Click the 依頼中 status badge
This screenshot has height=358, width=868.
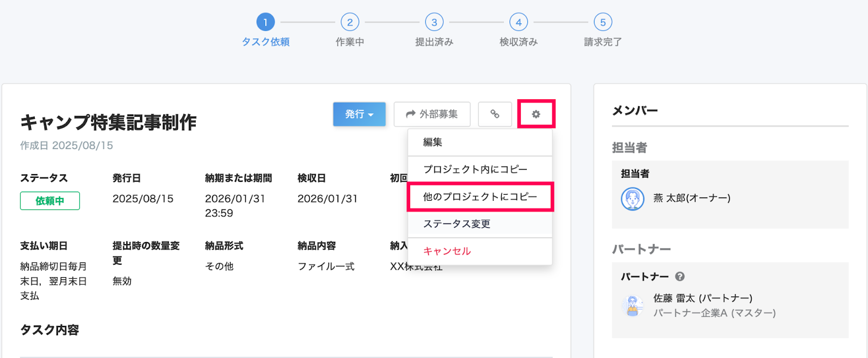point(50,201)
